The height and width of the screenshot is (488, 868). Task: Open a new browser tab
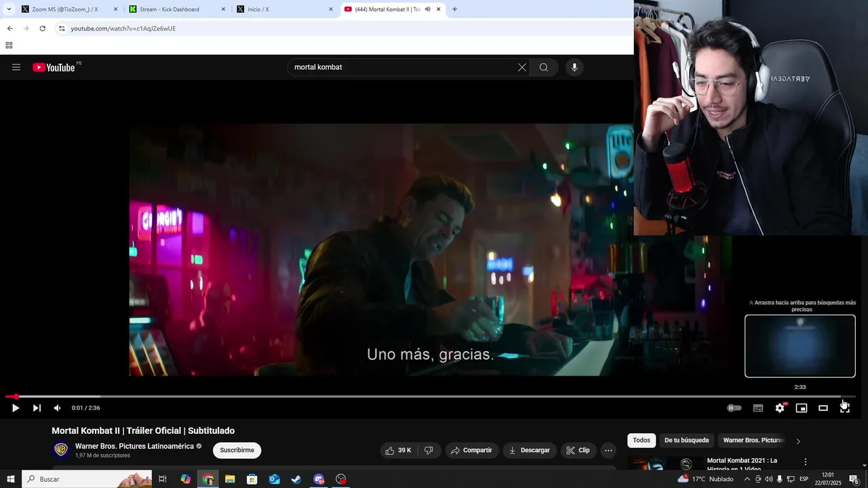pyautogui.click(x=455, y=9)
